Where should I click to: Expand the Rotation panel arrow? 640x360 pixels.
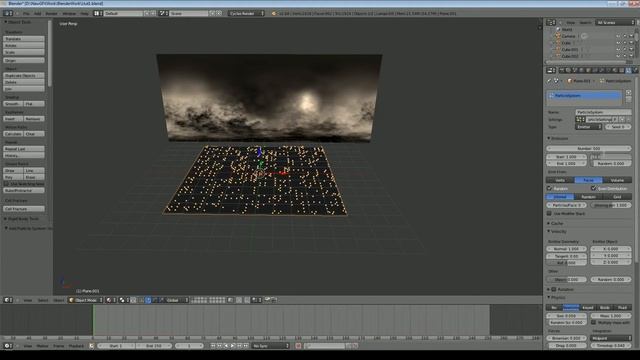[x=549, y=289]
